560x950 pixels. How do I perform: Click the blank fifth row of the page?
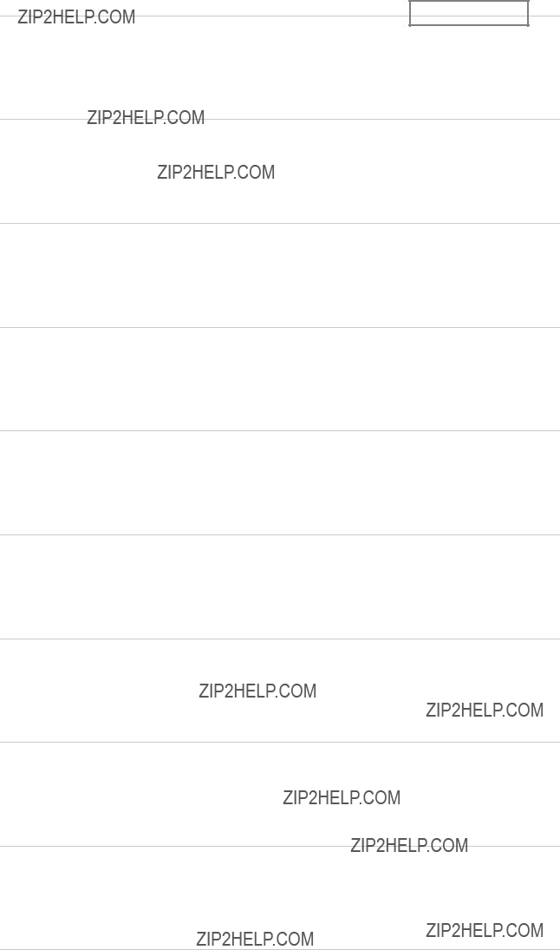pyautogui.click(x=280, y=483)
